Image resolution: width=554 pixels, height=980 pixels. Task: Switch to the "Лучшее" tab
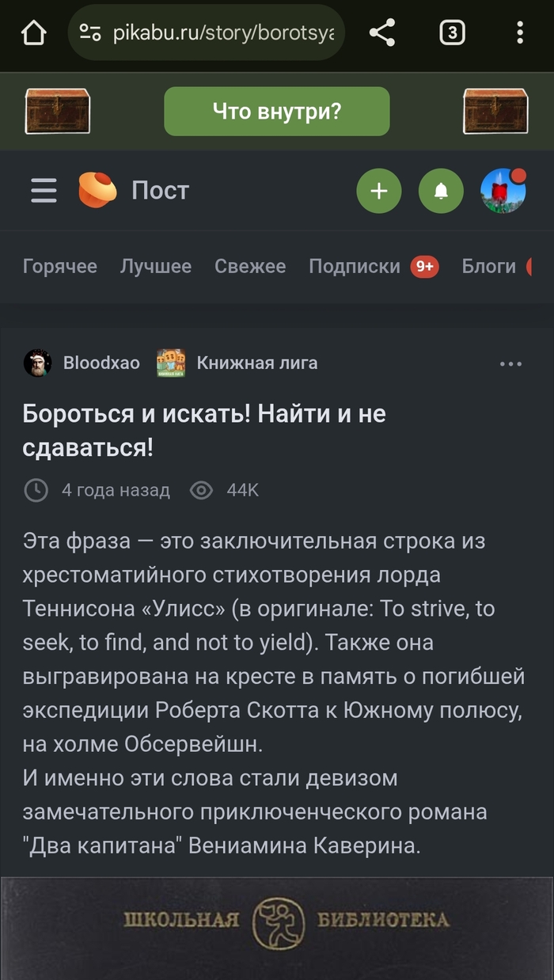(x=156, y=267)
